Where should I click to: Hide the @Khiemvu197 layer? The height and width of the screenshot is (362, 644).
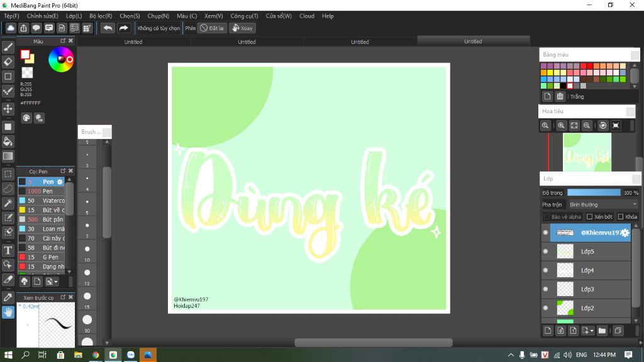[545, 233]
